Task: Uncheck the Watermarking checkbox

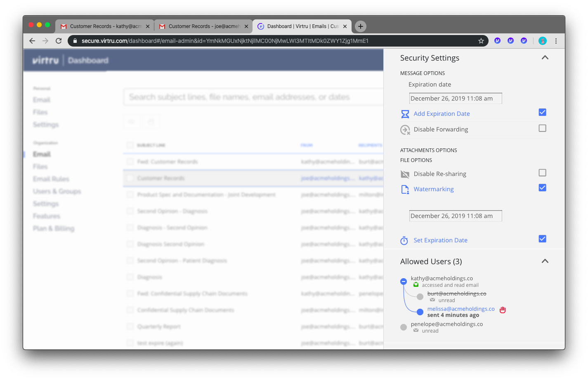Action: (543, 188)
